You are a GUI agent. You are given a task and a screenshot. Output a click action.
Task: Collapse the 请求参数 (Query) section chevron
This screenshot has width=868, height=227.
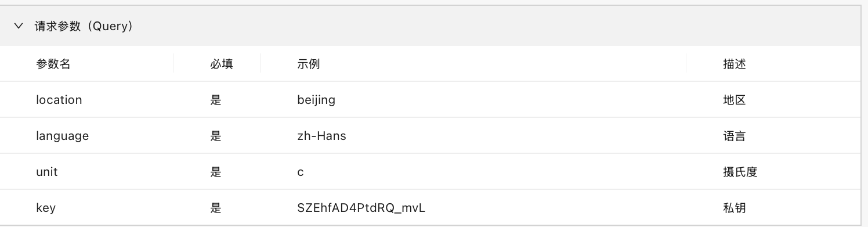pos(19,26)
